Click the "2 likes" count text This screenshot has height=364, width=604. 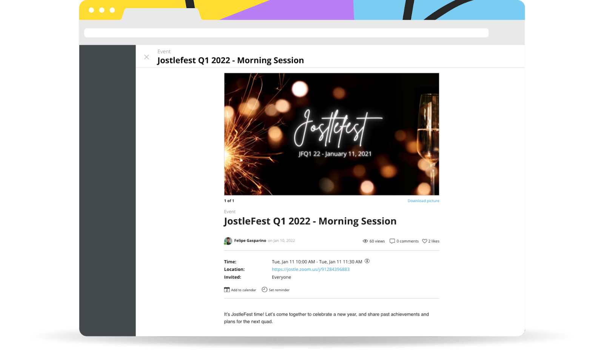[x=434, y=241]
